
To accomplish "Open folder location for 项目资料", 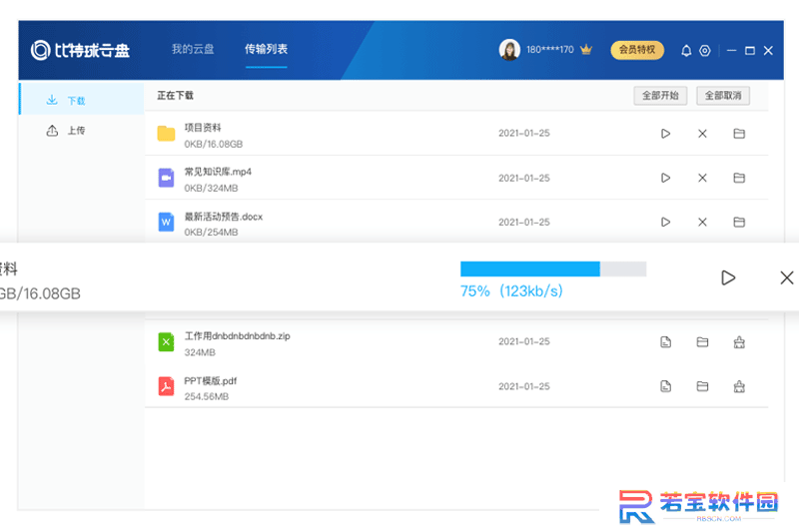I will 739,134.
